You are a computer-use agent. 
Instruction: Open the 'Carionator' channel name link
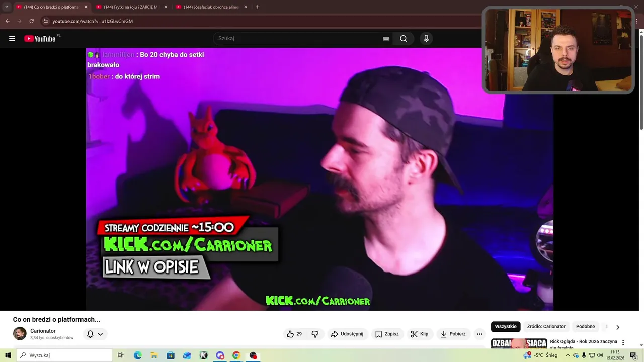click(43, 331)
